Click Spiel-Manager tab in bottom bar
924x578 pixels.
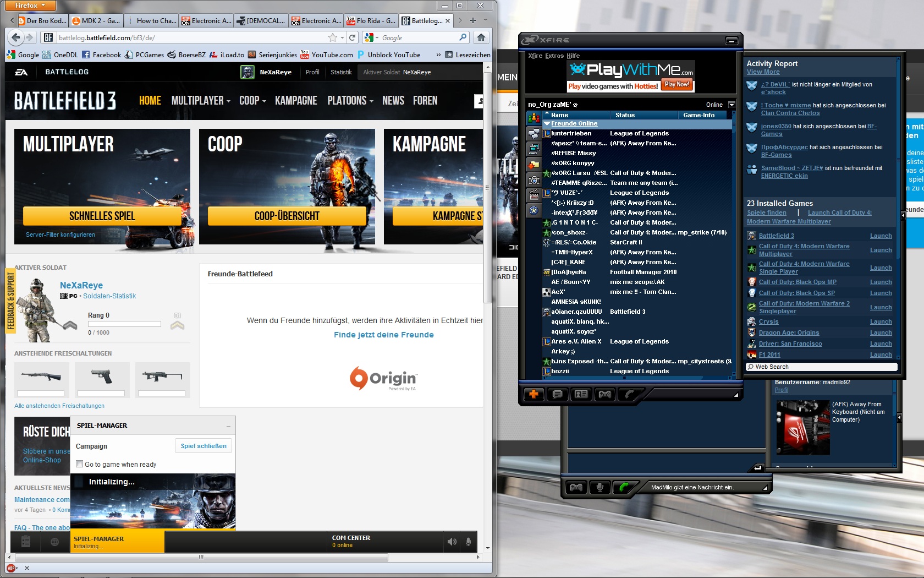point(118,542)
